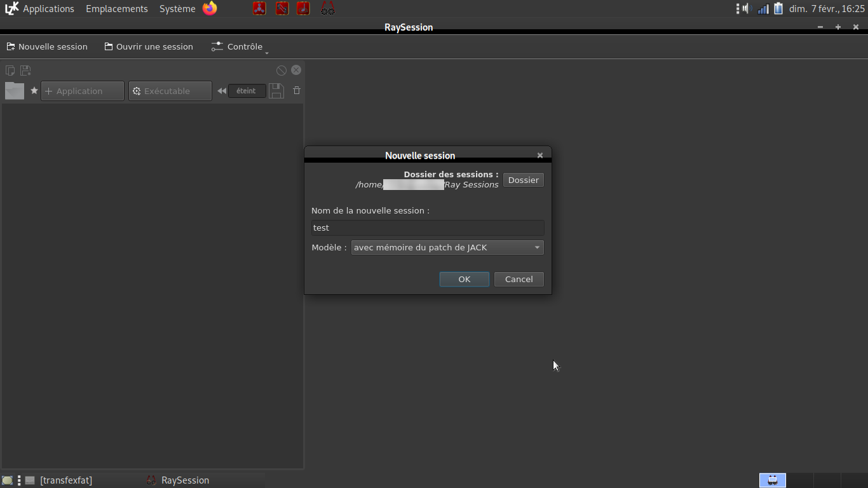The height and width of the screenshot is (488, 868).
Task: Click the third red launcher icon in panel
Action: click(304, 8)
